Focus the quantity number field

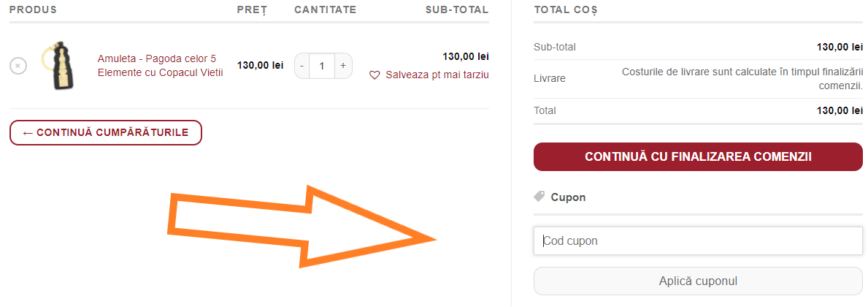[322, 66]
